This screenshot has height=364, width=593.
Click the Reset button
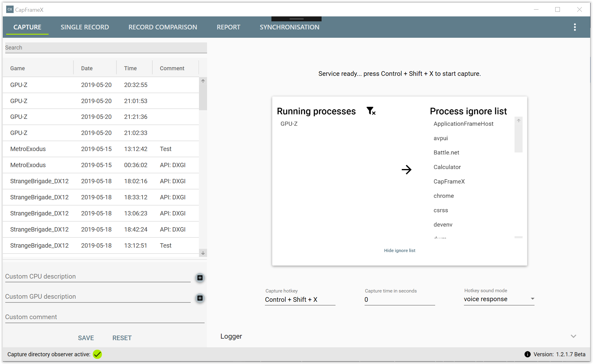(122, 338)
